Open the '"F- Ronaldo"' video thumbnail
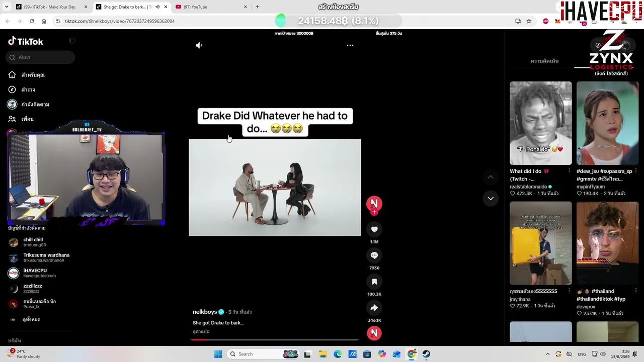 (541, 123)
